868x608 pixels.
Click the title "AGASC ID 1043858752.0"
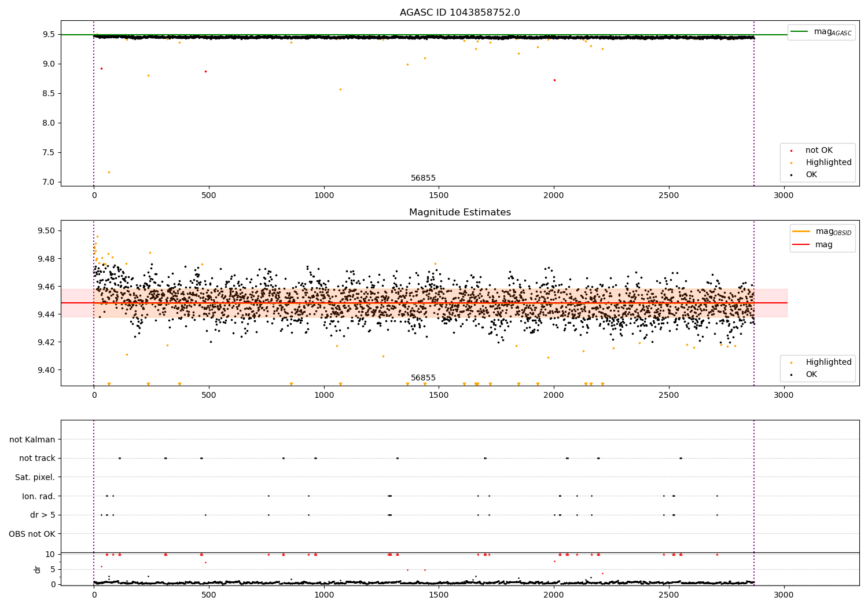click(x=459, y=13)
